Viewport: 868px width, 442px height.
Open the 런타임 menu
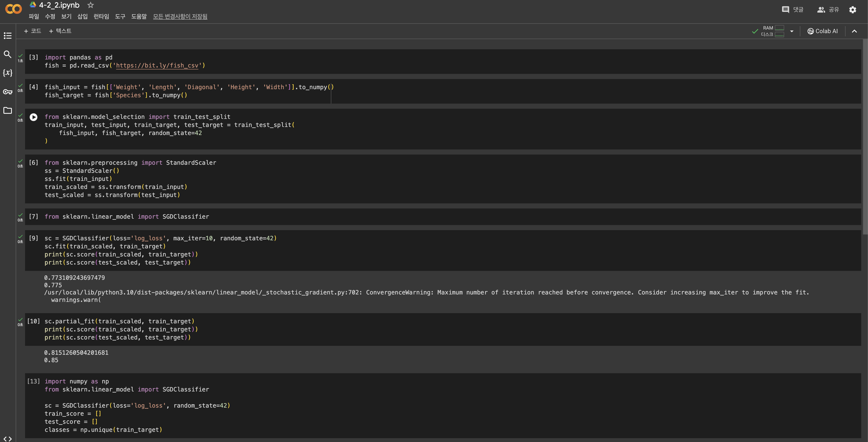101,17
